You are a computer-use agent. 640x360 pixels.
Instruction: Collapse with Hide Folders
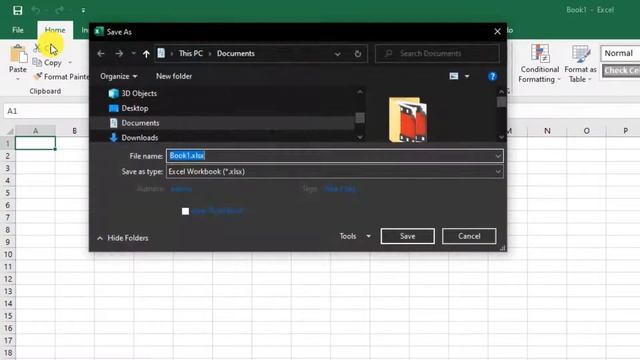pyautogui.click(x=122, y=238)
